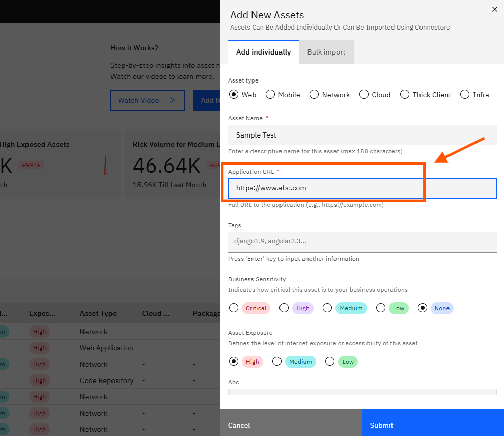Switch to the Add individually tab
Screen dimensions: 504x436
point(263,52)
